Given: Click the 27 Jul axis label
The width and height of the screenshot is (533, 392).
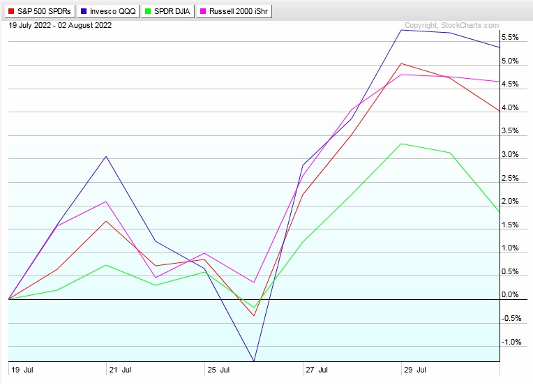Looking at the screenshot, I should [317, 370].
